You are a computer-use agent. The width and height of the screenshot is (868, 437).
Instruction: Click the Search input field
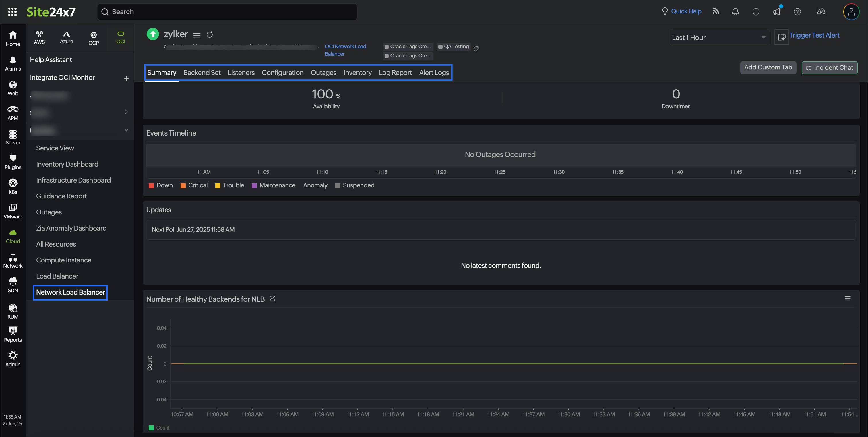click(227, 12)
